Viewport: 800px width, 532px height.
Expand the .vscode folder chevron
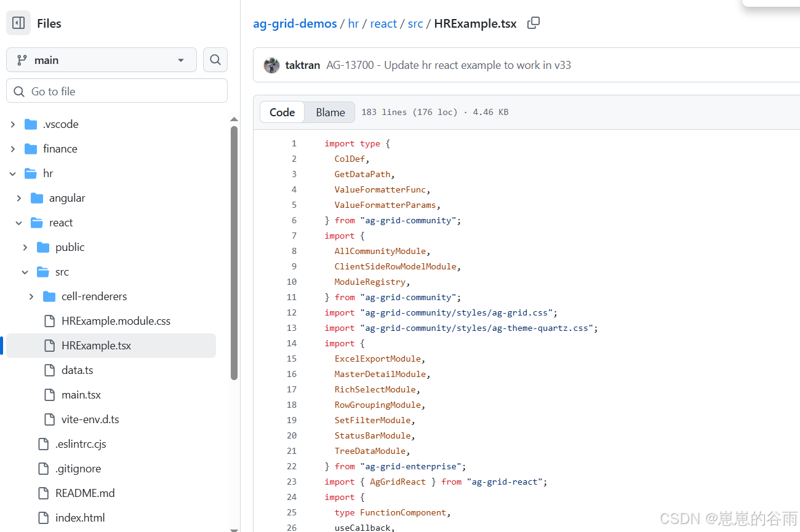point(13,124)
